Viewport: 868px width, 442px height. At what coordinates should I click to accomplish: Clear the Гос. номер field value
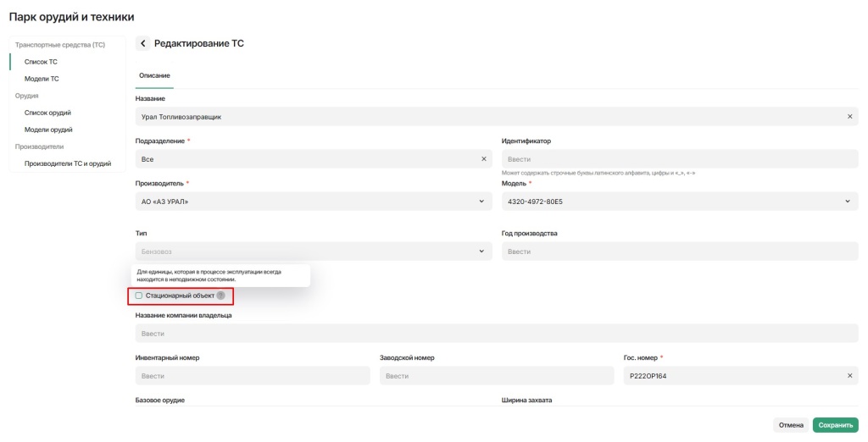click(850, 376)
